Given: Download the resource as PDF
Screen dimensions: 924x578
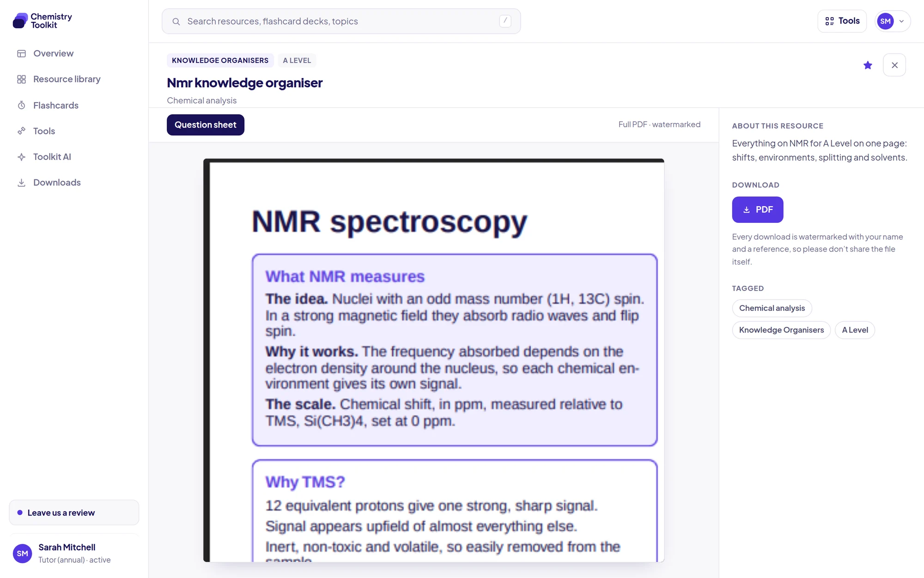Looking at the screenshot, I should tap(757, 209).
